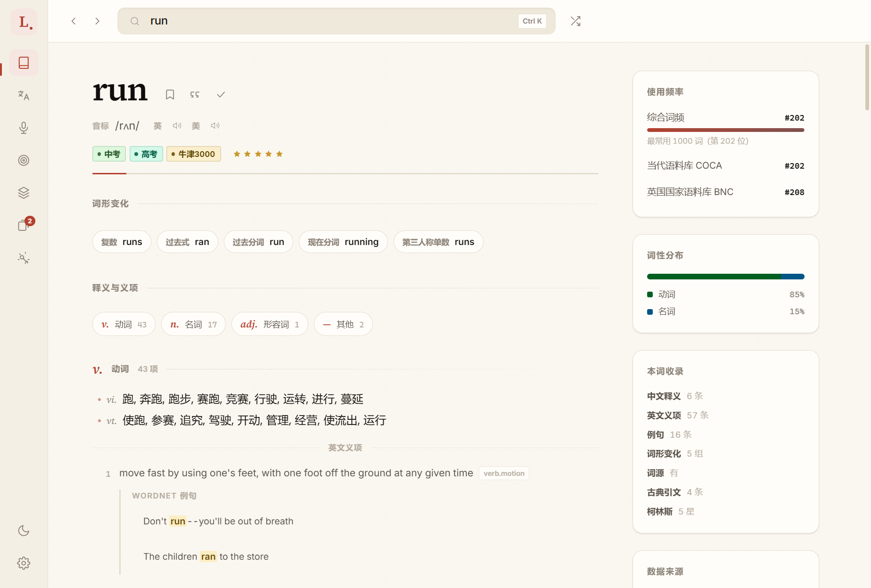Viewport: 871px width, 588px height.
Task: Click the 现在分词 running inflection chip
Action: click(343, 242)
